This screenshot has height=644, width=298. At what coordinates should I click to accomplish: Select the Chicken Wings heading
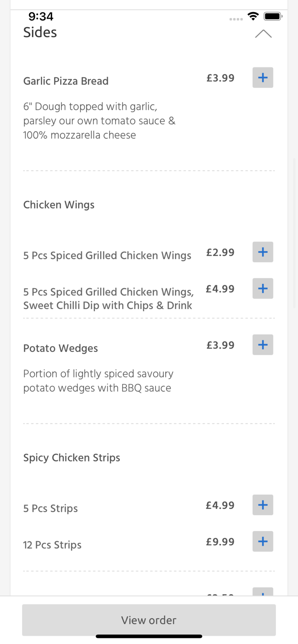[x=59, y=205]
